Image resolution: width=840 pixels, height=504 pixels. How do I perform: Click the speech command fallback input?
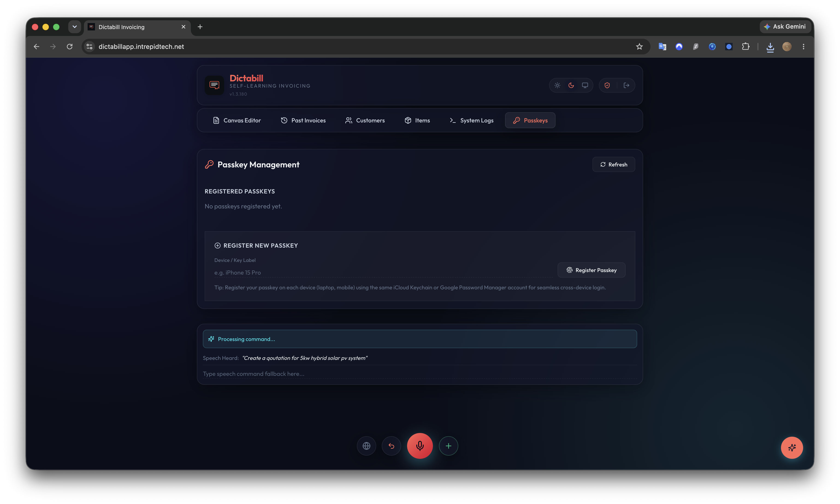pos(420,374)
